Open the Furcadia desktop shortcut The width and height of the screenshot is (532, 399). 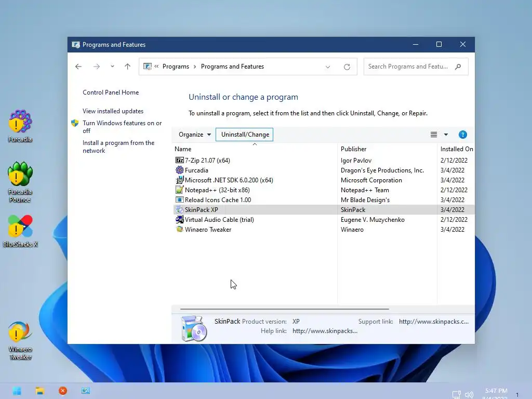(20, 126)
